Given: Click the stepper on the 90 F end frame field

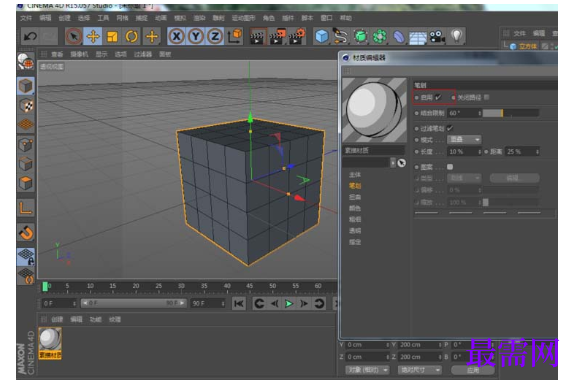Looking at the screenshot, I should point(223,304).
